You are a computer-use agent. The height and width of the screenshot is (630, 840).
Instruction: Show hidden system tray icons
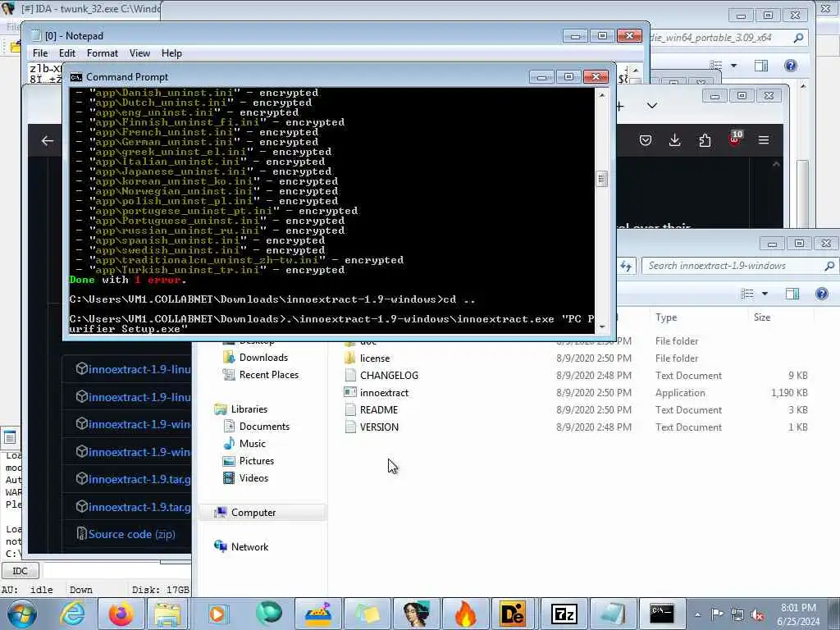[x=698, y=614]
